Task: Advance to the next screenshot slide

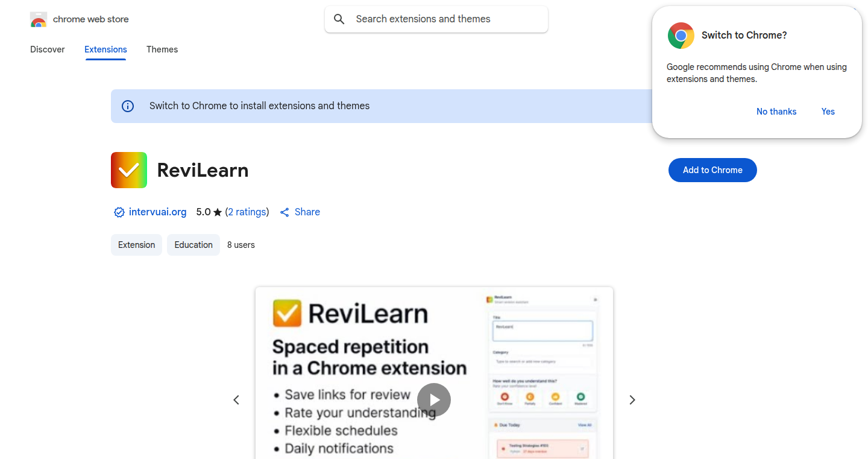Action: (x=632, y=400)
